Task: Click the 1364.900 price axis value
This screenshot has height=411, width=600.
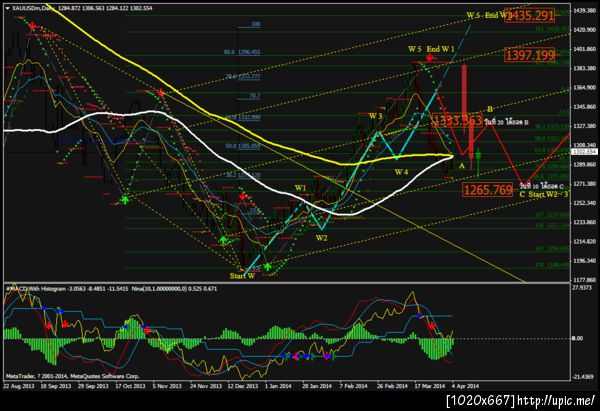Action: [585, 88]
